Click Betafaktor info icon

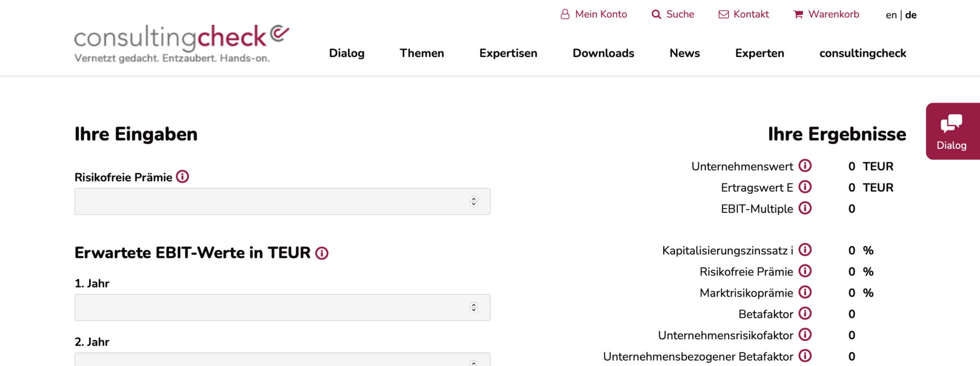click(805, 314)
